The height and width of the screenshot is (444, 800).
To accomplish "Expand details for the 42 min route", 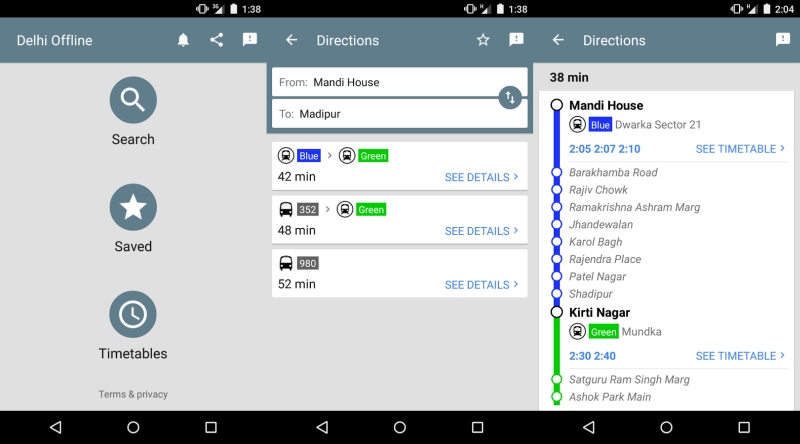I will pyautogui.click(x=481, y=177).
